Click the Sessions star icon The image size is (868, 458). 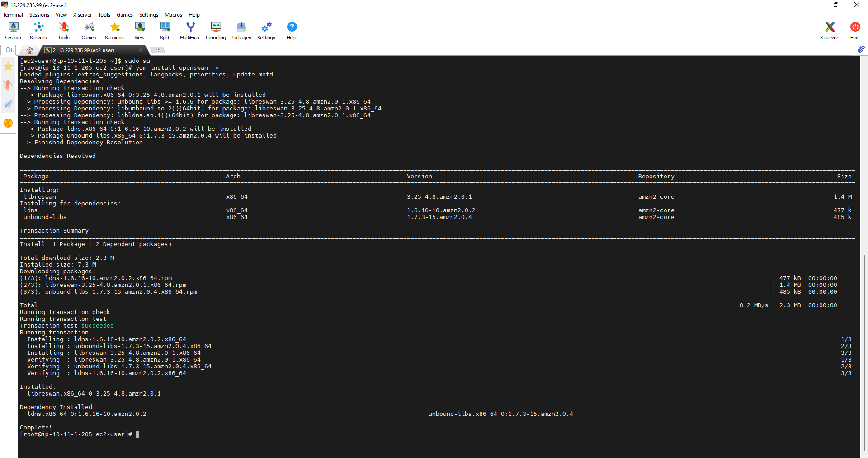point(114,31)
